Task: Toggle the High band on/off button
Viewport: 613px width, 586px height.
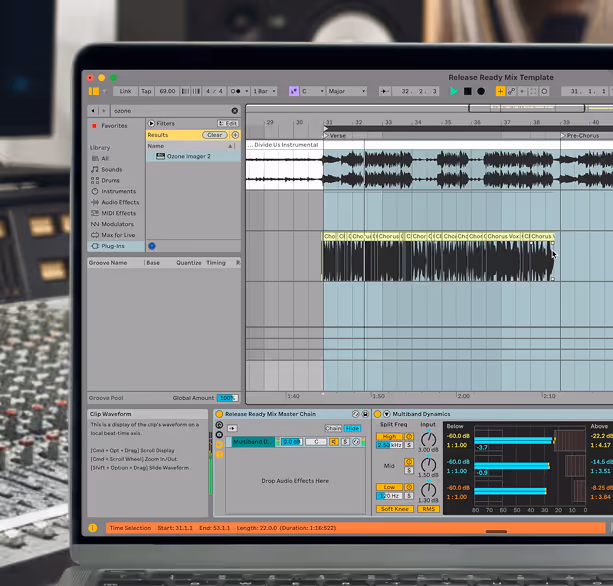Action: pos(389,436)
